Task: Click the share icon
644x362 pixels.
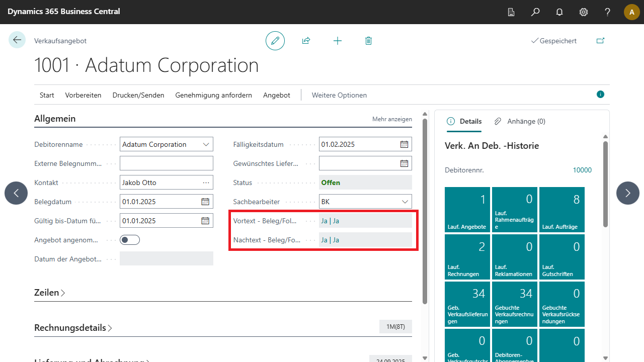Action: [306, 41]
